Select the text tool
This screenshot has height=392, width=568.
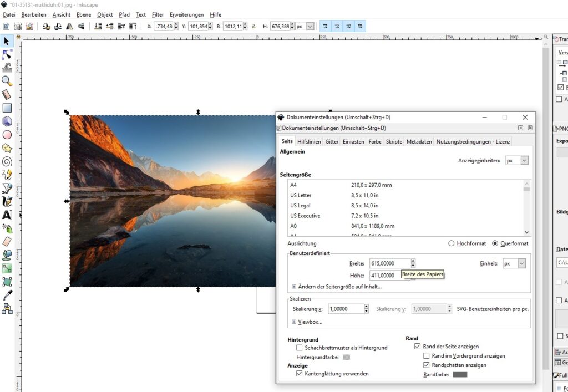click(x=7, y=215)
